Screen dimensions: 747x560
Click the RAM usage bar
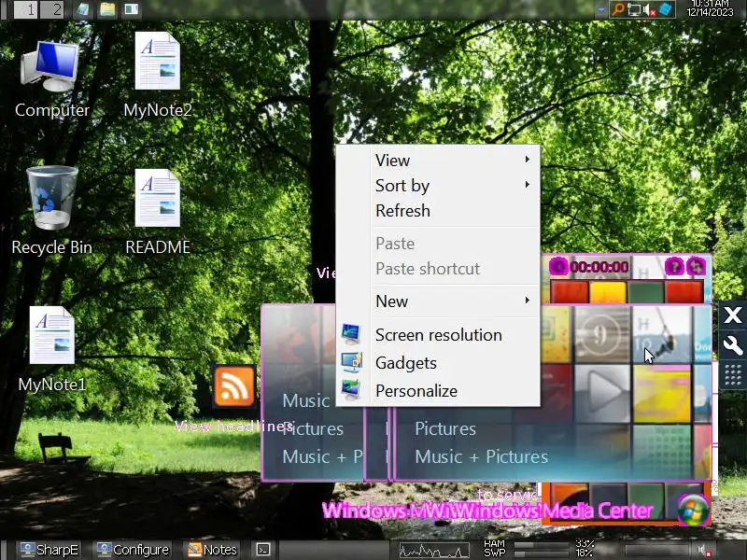coord(543,545)
